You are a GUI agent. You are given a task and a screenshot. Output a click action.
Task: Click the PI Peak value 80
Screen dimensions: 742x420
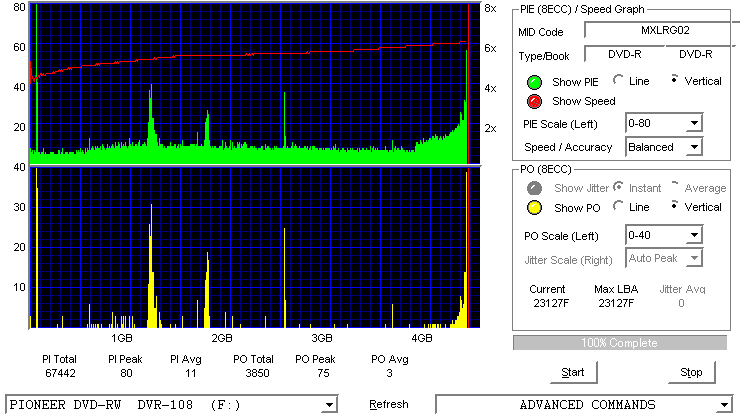[x=126, y=374]
